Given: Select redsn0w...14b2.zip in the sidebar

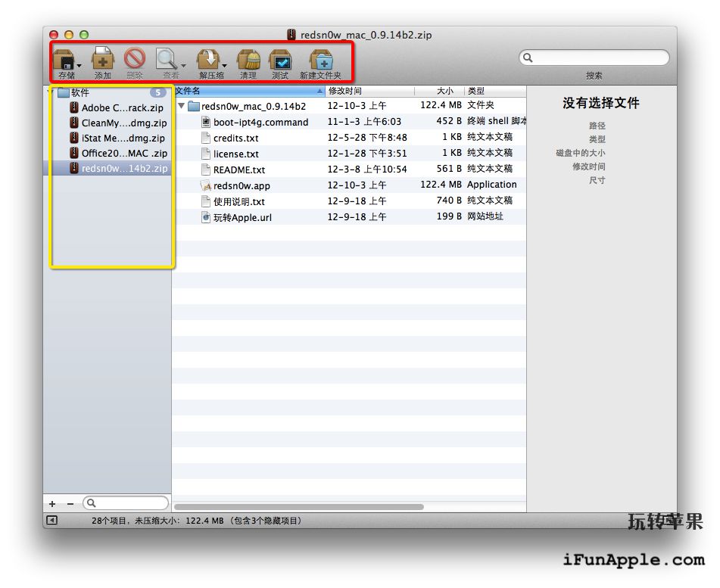Looking at the screenshot, I should (108, 169).
